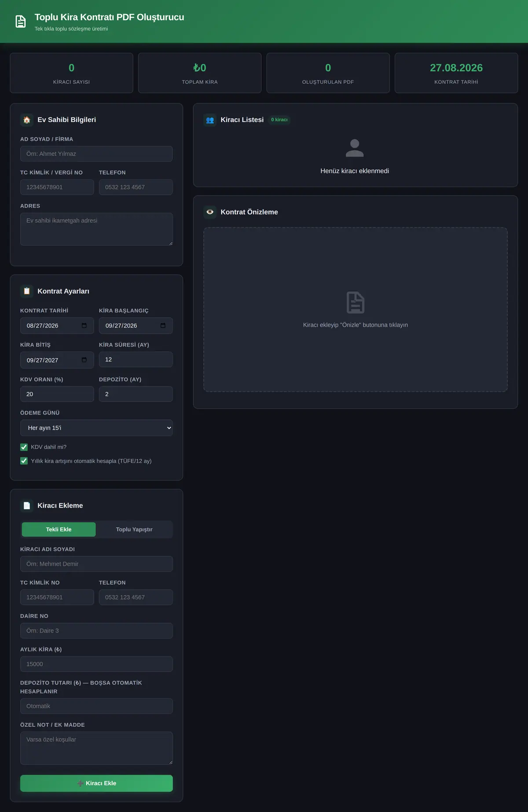Click the document logo icon in header

coord(21,22)
